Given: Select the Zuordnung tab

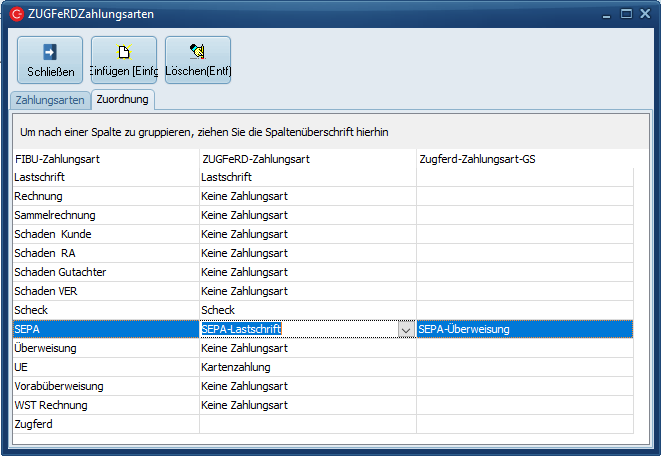Looking at the screenshot, I should 123,99.
